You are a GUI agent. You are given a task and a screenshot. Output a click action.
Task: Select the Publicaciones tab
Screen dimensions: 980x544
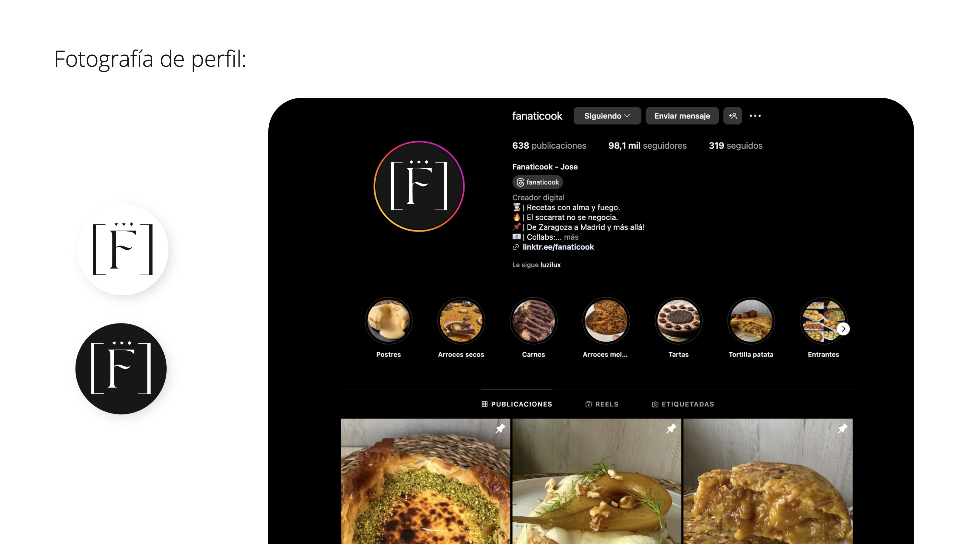click(517, 404)
